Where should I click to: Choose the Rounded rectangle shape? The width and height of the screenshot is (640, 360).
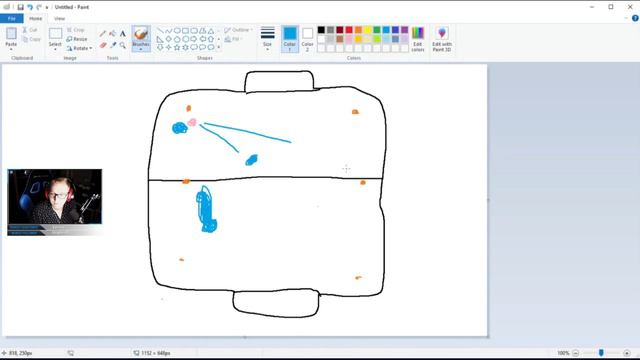click(194, 31)
